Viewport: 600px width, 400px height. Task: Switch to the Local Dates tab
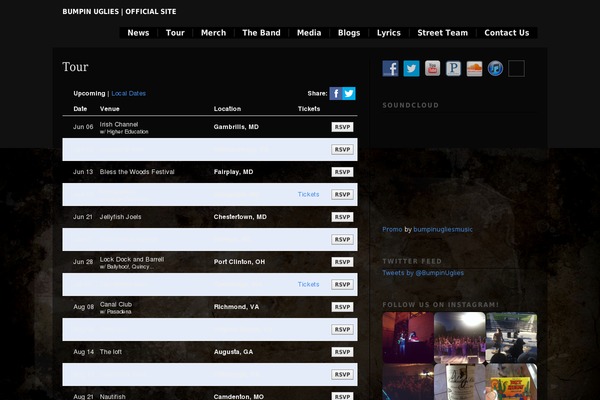(129, 93)
